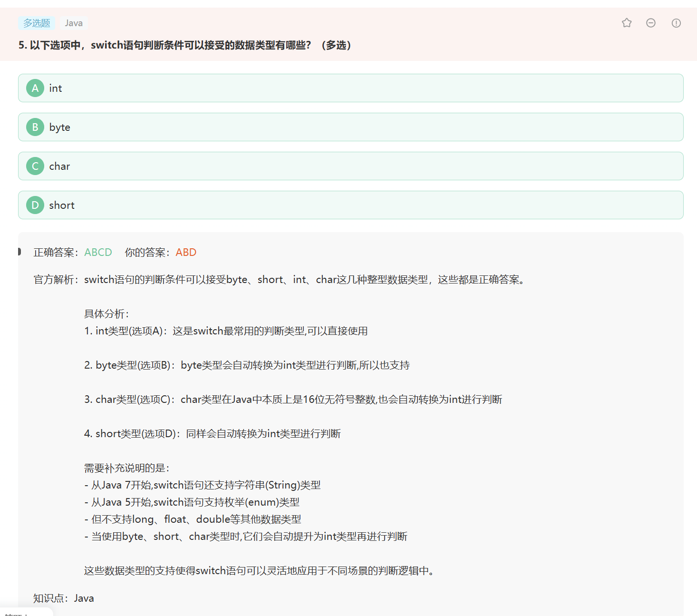Click the 官方解析 explanation label
Image resolution: width=697 pixels, height=616 pixels.
point(56,280)
